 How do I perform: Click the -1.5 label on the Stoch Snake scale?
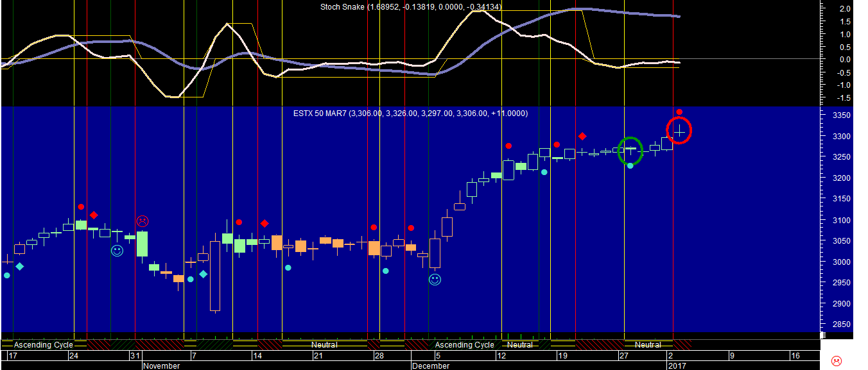click(843, 97)
